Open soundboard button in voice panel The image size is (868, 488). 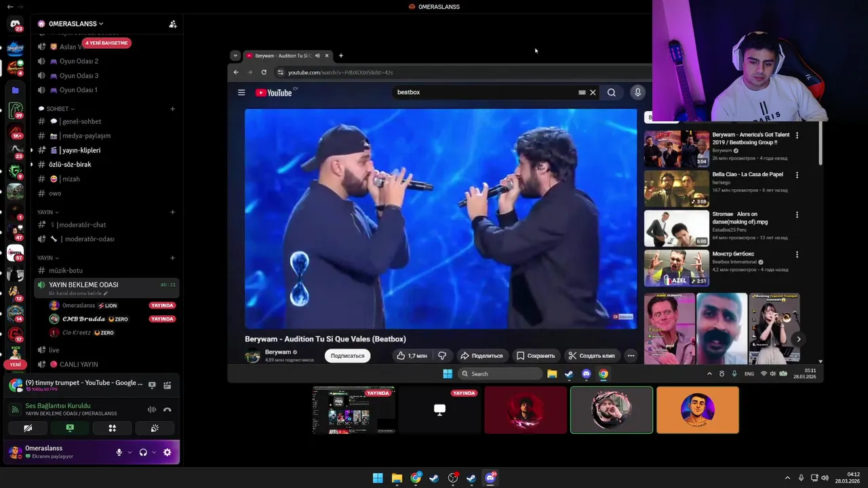[155, 428]
